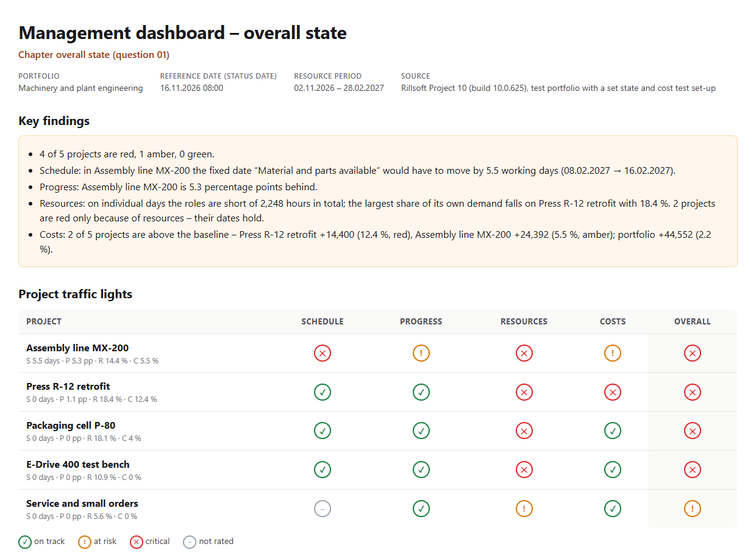Click 'Chapter overall state (question 01)' subtitle
The width and height of the screenshot is (756, 558).
click(x=94, y=55)
